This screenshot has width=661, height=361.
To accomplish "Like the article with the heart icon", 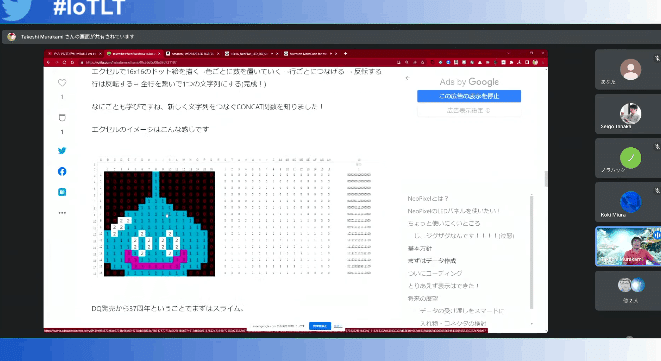I will (x=62, y=83).
